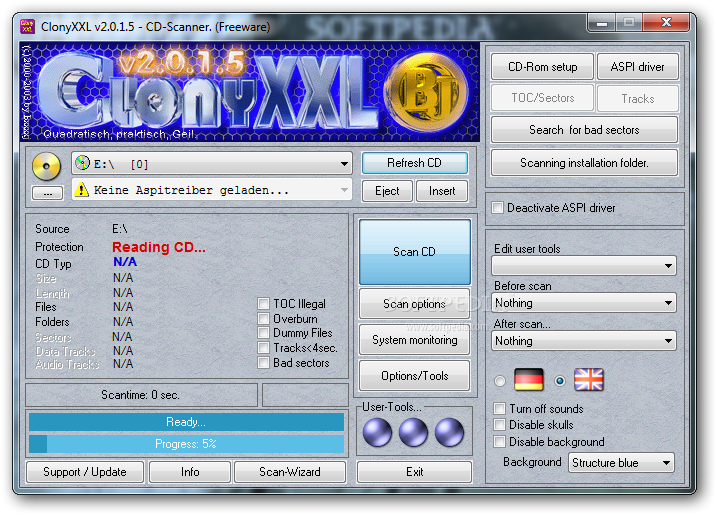
Task: Open the CD-Rom setup tab
Action: [x=542, y=67]
